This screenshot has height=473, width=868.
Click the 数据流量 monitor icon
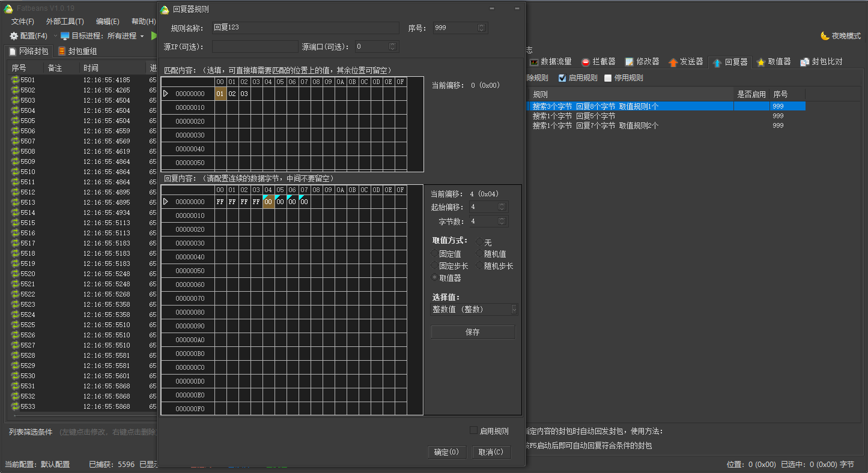[x=533, y=62]
